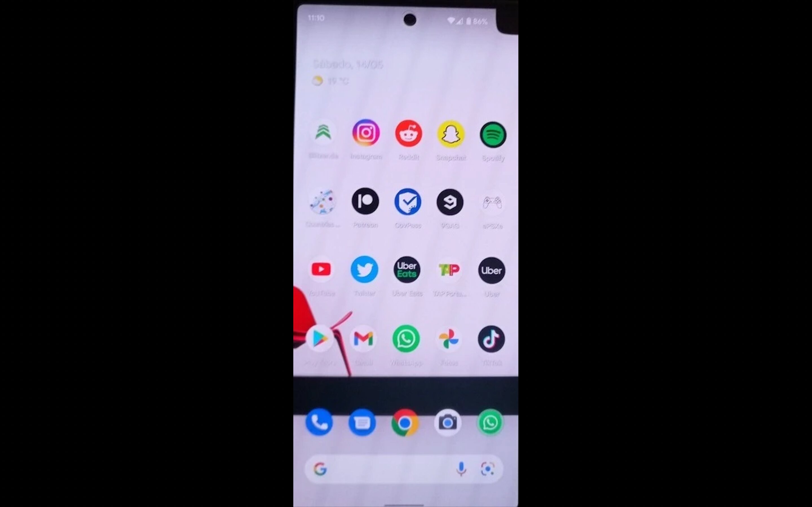812x507 pixels.
Task: Open Uber app
Action: (492, 270)
